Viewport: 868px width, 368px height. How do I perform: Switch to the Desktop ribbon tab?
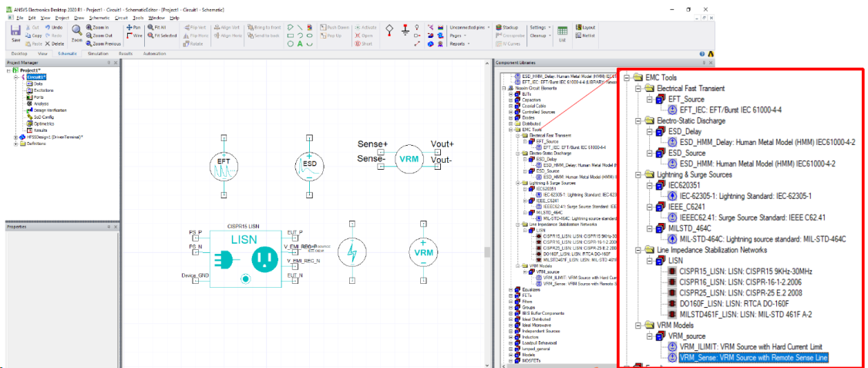21,54
